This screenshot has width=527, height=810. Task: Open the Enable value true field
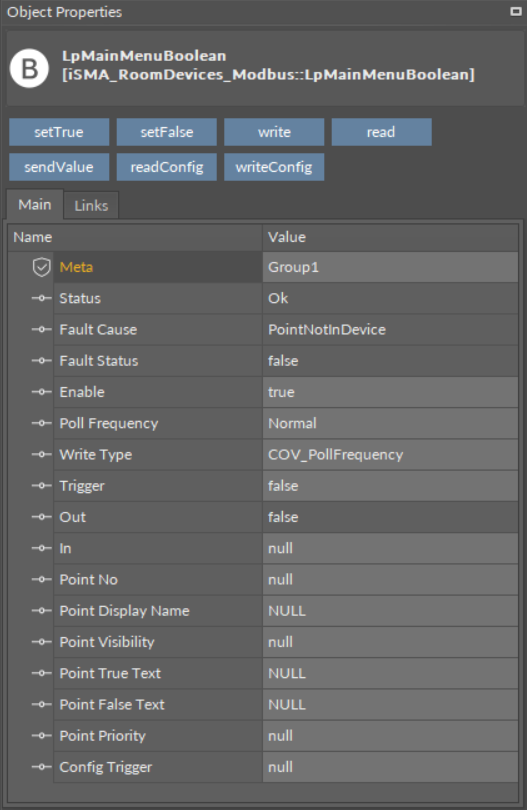click(390, 392)
